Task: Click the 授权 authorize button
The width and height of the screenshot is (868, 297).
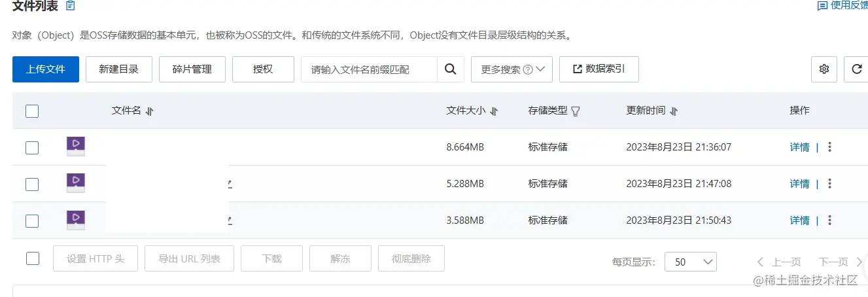Action: click(263, 69)
